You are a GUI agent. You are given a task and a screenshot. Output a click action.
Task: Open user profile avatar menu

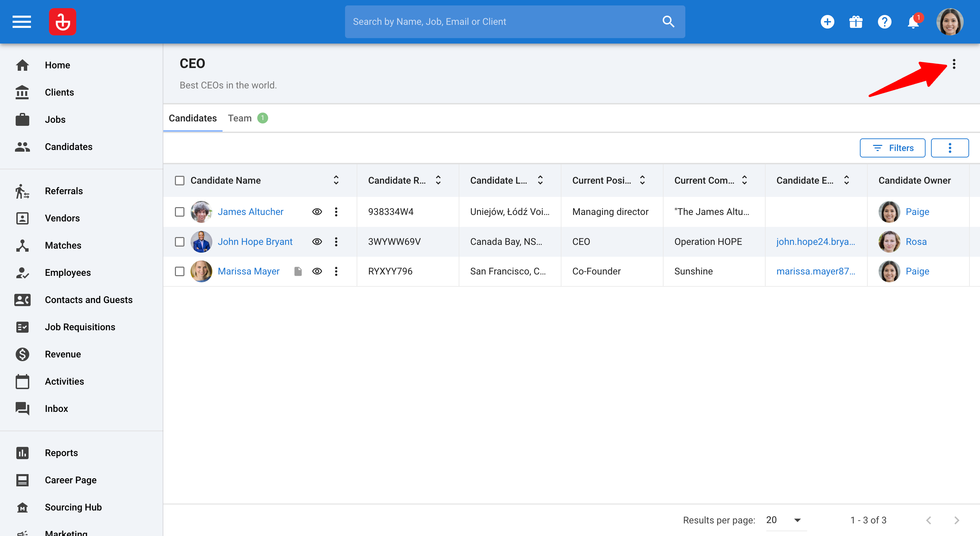(950, 22)
